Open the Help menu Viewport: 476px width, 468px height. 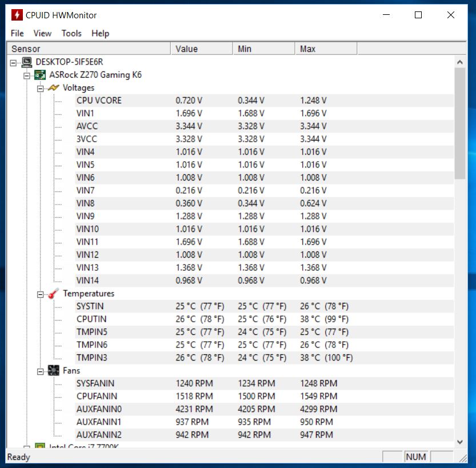pos(100,33)
